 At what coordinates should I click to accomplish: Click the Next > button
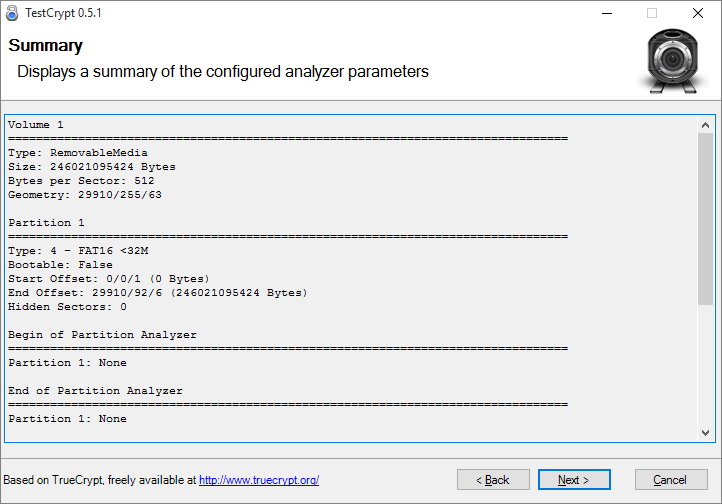pos(574,480)
